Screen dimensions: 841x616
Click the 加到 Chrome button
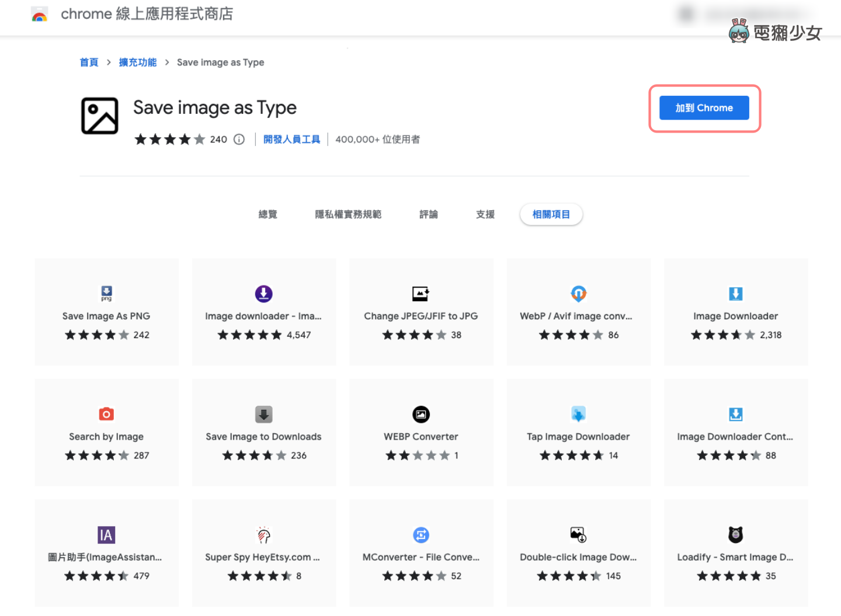pyautogui.click(x=704, y=107)
